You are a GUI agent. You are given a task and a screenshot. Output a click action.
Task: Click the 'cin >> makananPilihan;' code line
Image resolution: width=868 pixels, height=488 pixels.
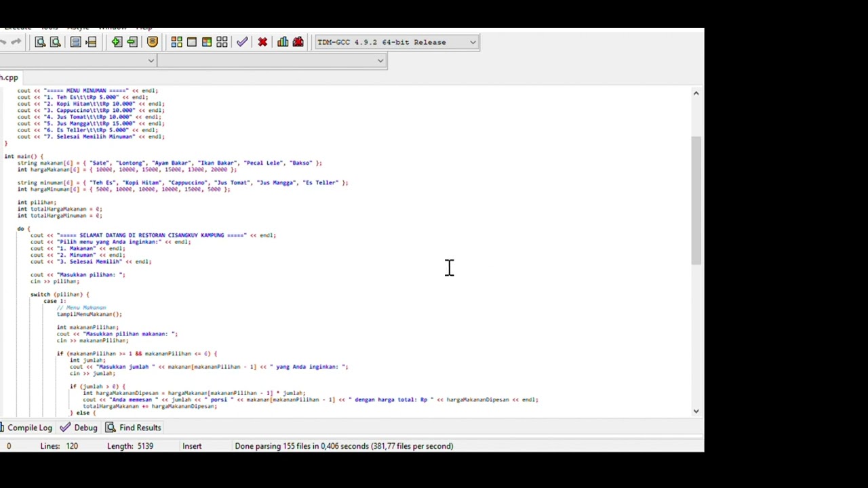point(92,340)
